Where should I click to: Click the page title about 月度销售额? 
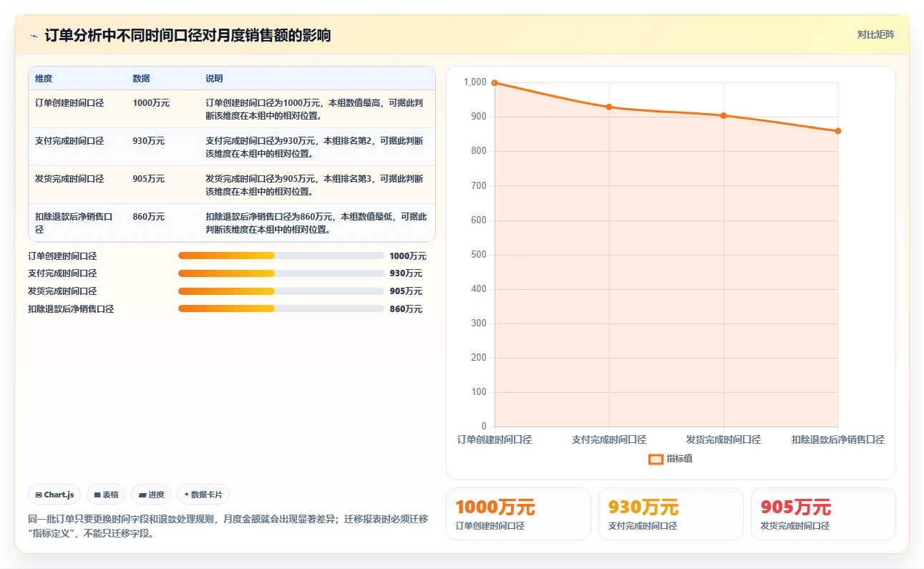click(x=188, y=35)
